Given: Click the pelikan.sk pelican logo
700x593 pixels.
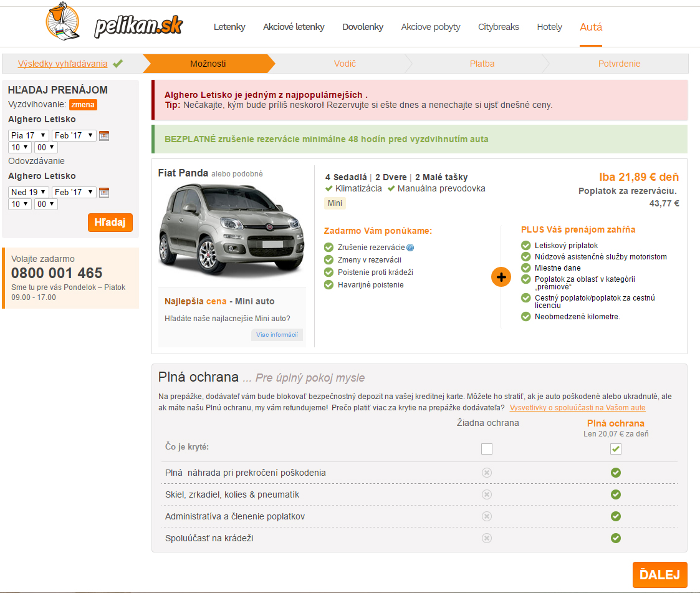Looking at the screenshot, I should pos(63,21).
